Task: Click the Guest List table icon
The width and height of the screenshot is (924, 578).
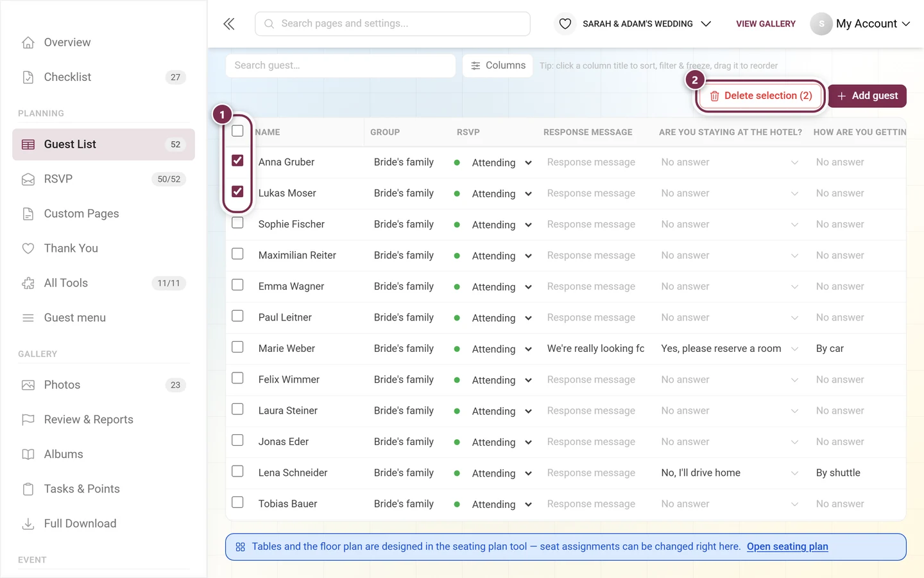Action: coord(28,144)
